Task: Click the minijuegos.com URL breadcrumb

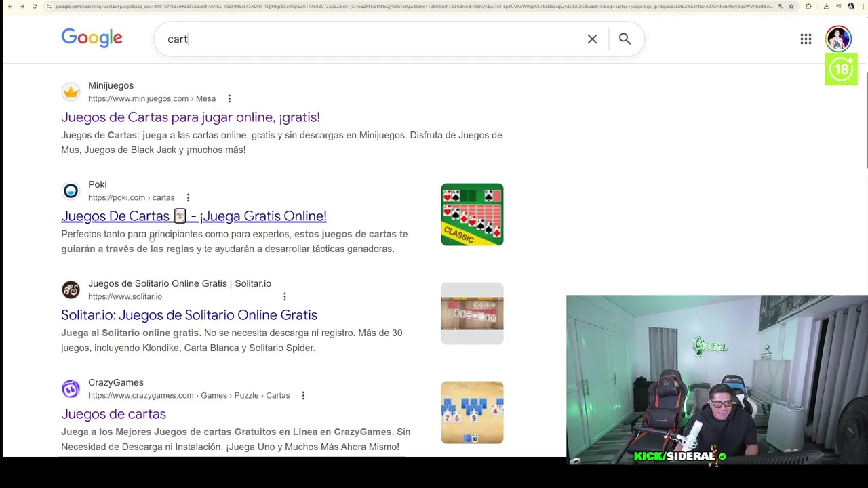Action: [x=152, y=98]
